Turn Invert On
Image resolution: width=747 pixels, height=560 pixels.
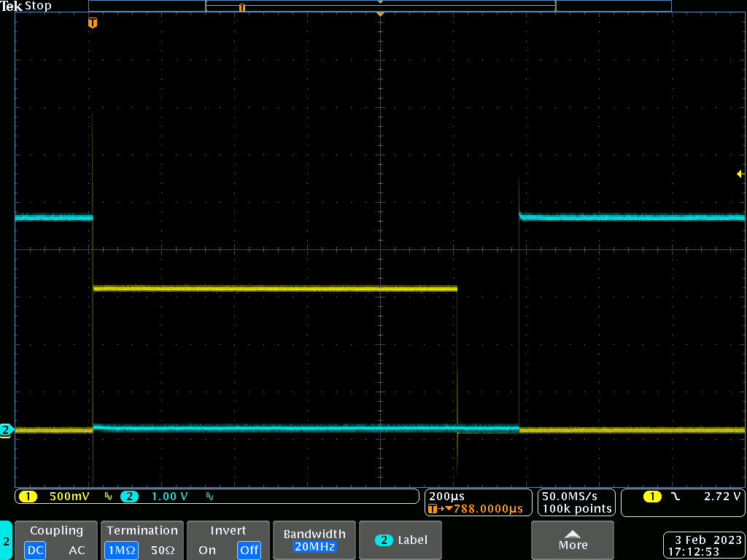[x=207, y=551]
